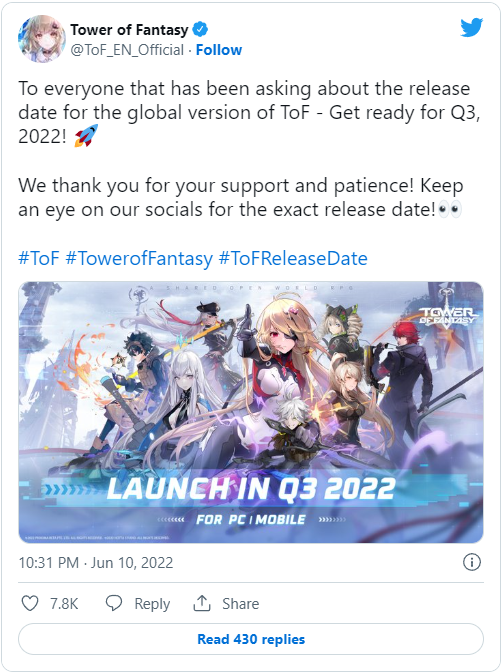Image resolution: width=504 pixels, height=672 pixels.
Task: Open the #ToFReleaseDate hashtag
Action: (293, 258)
